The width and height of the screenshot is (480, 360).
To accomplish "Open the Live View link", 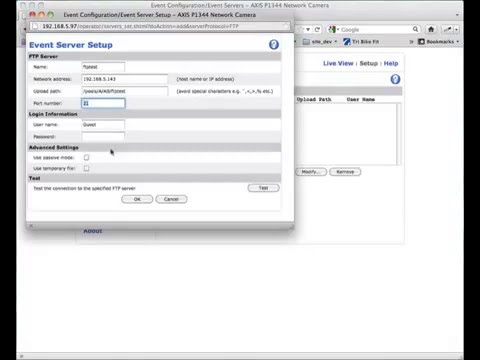I will click(338, 63).
